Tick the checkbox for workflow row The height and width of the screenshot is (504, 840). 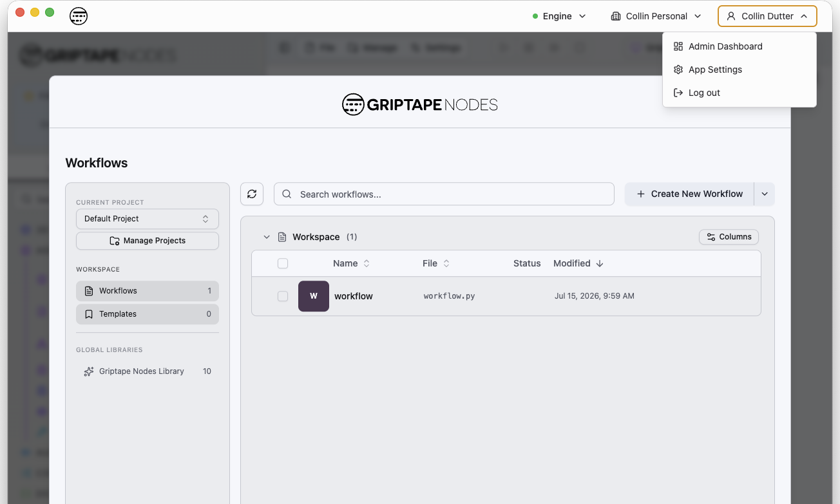coord(283,296)
